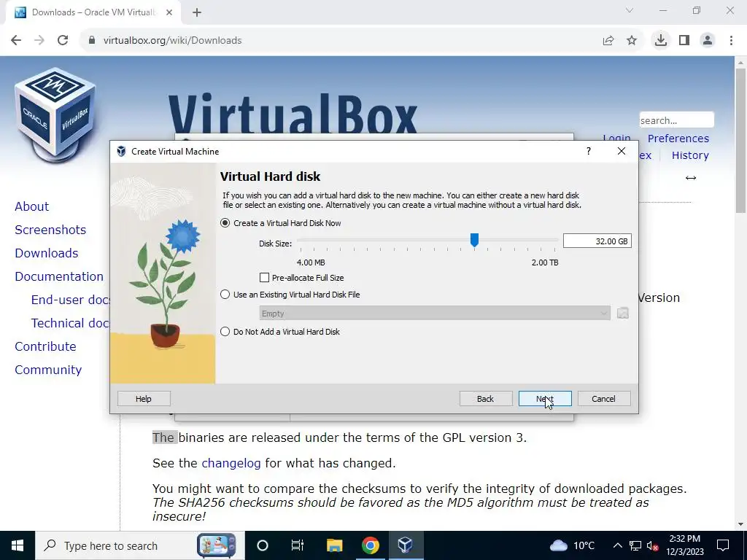Viewport: 747px width, 560px height.
Task: Open Preferences link on webpage
Action: (x=678, y=139)
